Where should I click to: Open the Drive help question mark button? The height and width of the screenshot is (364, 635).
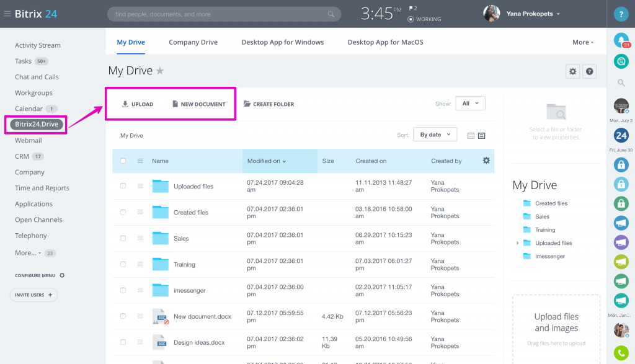pos(589,72)
